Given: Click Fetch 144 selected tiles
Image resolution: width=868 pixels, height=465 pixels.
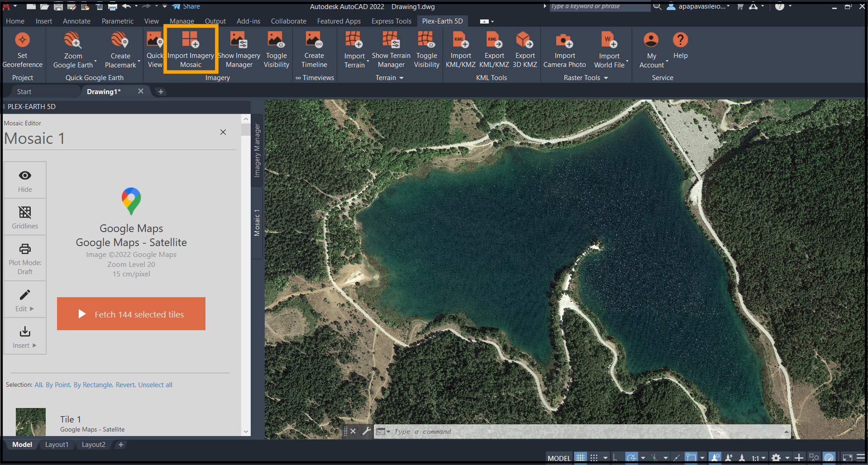Looking at the screenshot, I should click(x=131, y=314).
